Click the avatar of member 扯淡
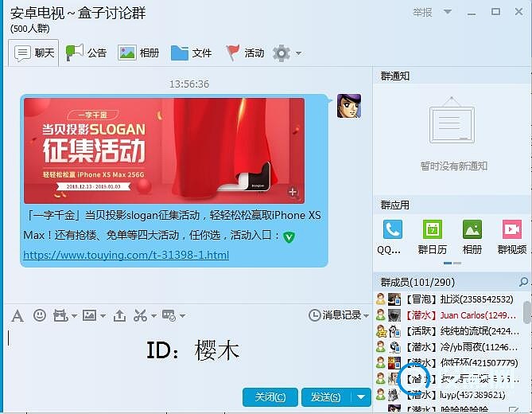532x414 pixels. (x=394, y=299)
